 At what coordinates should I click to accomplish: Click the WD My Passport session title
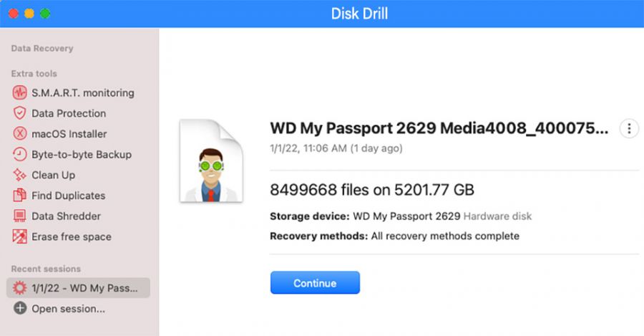439,129
